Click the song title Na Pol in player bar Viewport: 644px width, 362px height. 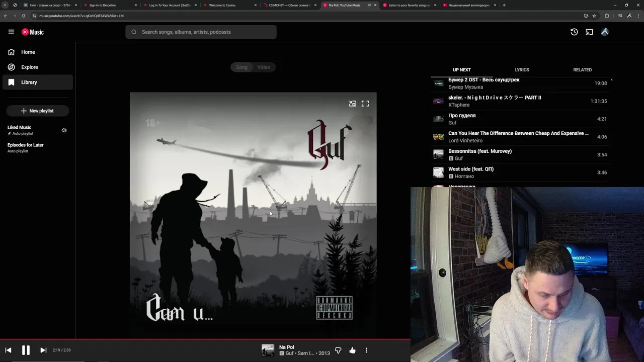coord(287,347)
